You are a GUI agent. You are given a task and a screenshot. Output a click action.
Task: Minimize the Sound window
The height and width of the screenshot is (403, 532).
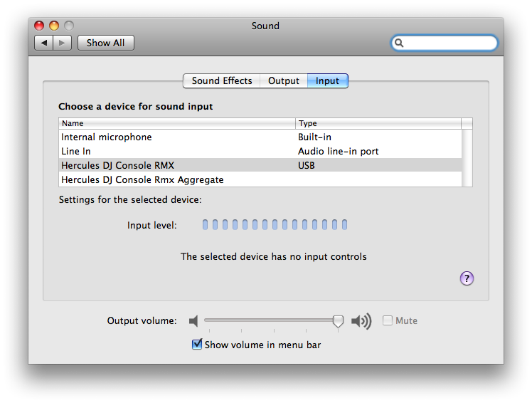(x=54, y=26)
